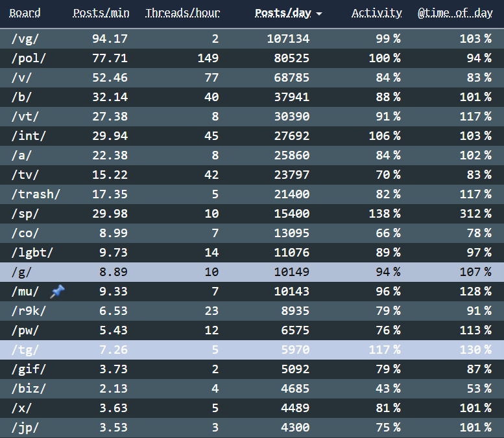Select the /gif/ board name
Screen dimensions: 504x438
29,369
